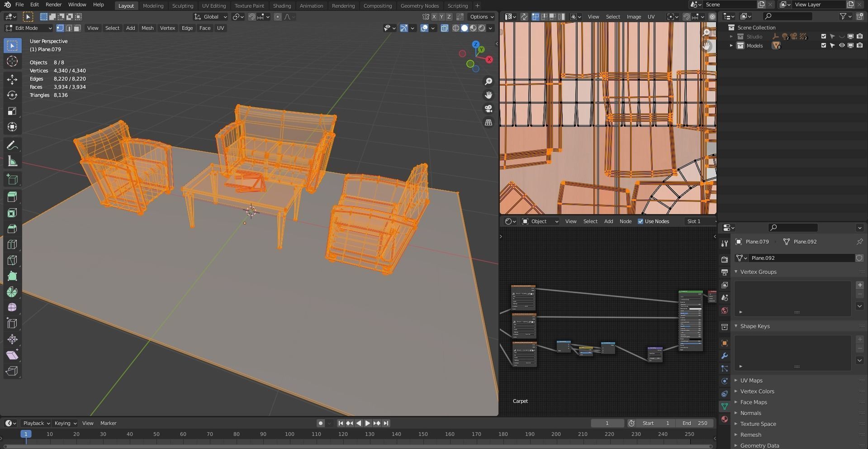Select the Scale tool
The image size is (868, 449).
(12, 111)
